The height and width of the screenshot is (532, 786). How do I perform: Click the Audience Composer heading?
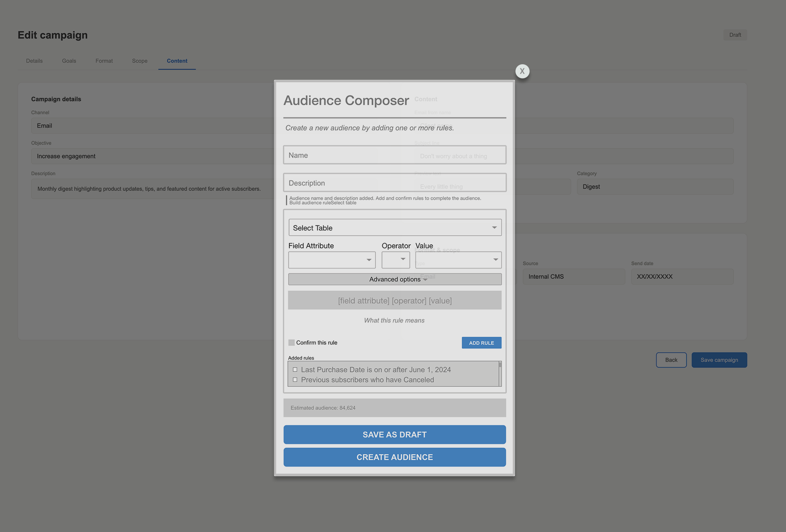pyautogui.click(x=346, y=100)
